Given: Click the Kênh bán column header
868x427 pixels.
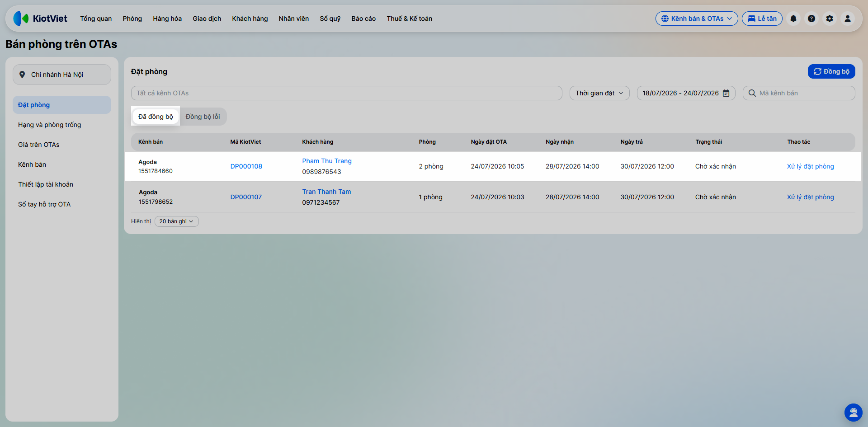Looking at the screenshot, I should click(151, 142).
